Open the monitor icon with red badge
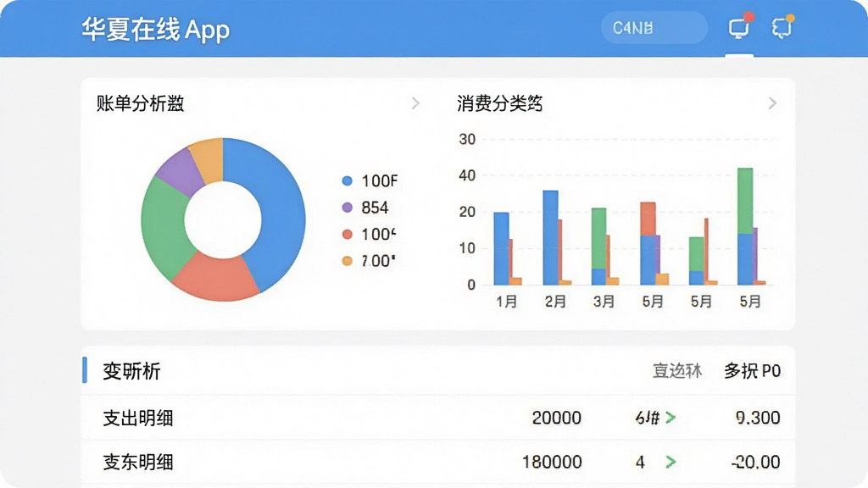The image size is (868, 488). (x=739, y=26)
